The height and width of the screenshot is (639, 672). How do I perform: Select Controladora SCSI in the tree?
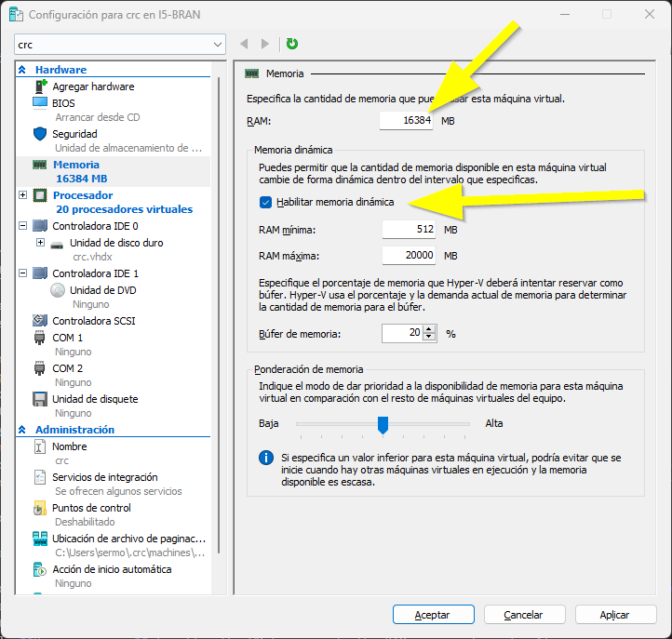coord(93,321)
